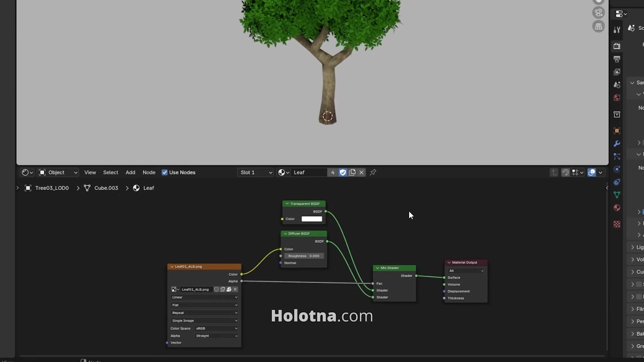
Task: Open the Node menu in node editor
Action: [149, 172]
